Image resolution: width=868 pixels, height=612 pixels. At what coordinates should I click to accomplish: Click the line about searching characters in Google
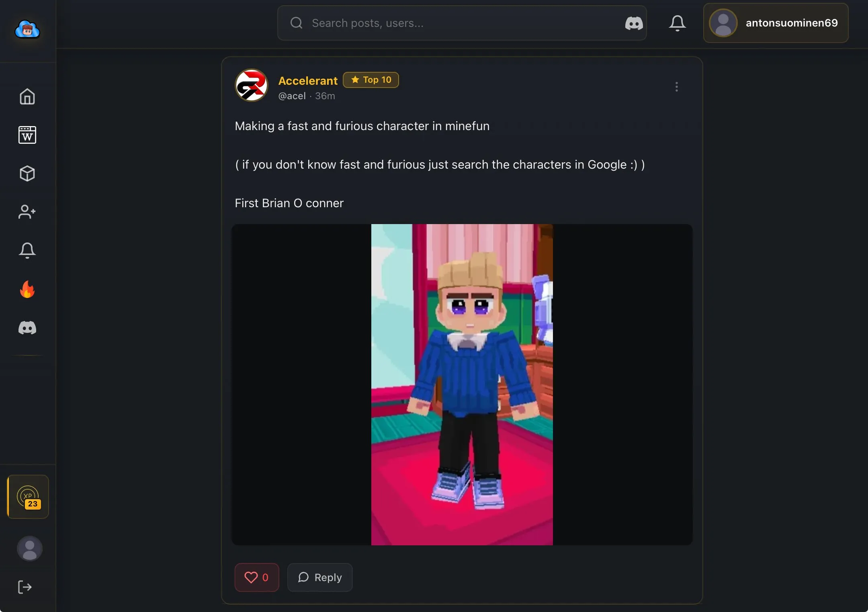(440, 165)
